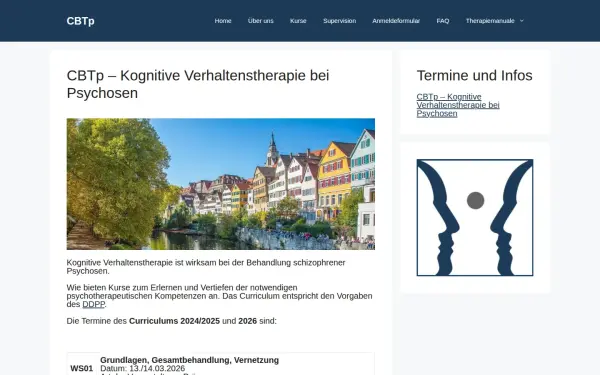
Task: Open Anmeldeformular from the navigation
Action: (396, 21)
